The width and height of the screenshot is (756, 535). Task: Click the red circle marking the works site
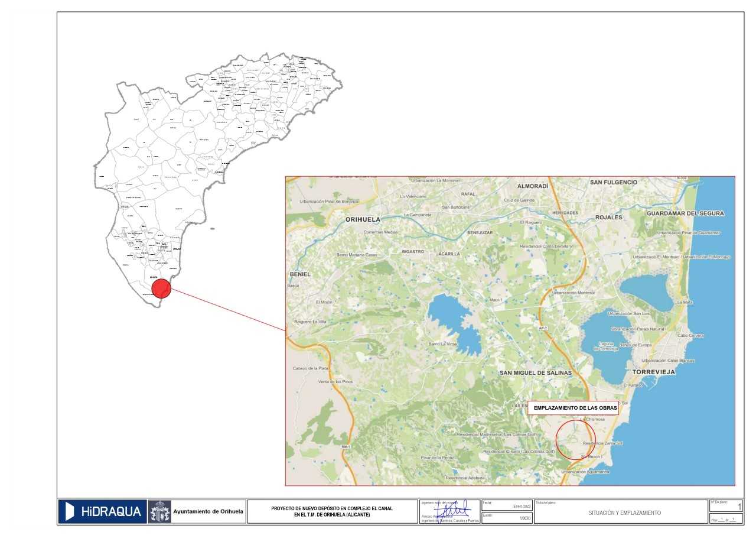pyautogui.click(x=576, y=440)
